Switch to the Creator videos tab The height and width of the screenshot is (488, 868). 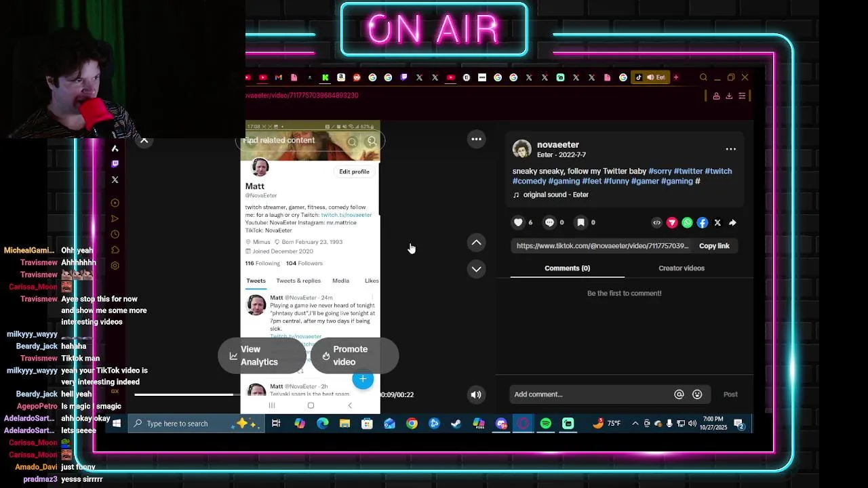click(682, 268)
